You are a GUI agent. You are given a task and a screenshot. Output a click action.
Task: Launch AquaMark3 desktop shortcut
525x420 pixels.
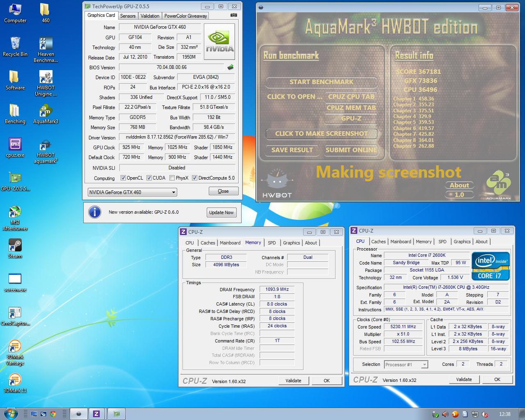tap(46, 114)
